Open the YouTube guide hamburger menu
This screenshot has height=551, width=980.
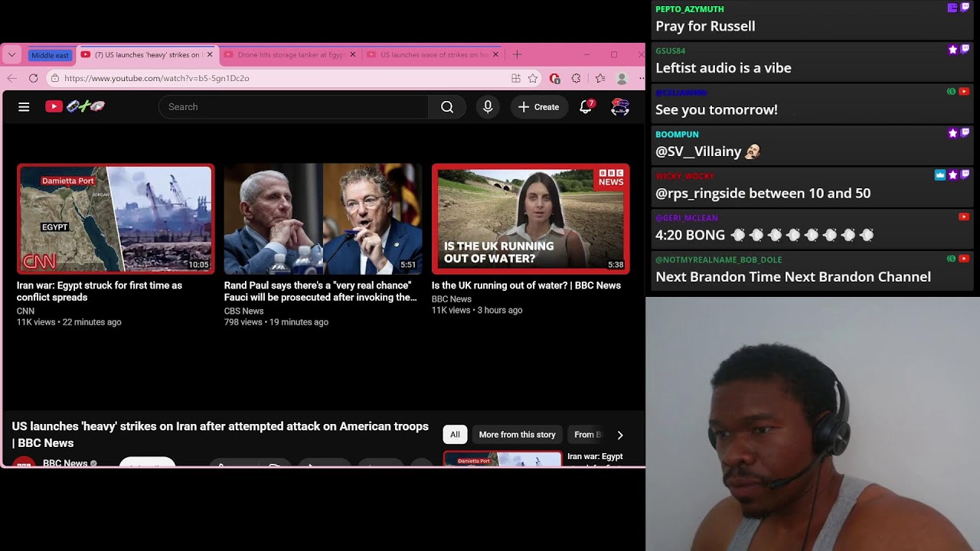coord(24,107)
